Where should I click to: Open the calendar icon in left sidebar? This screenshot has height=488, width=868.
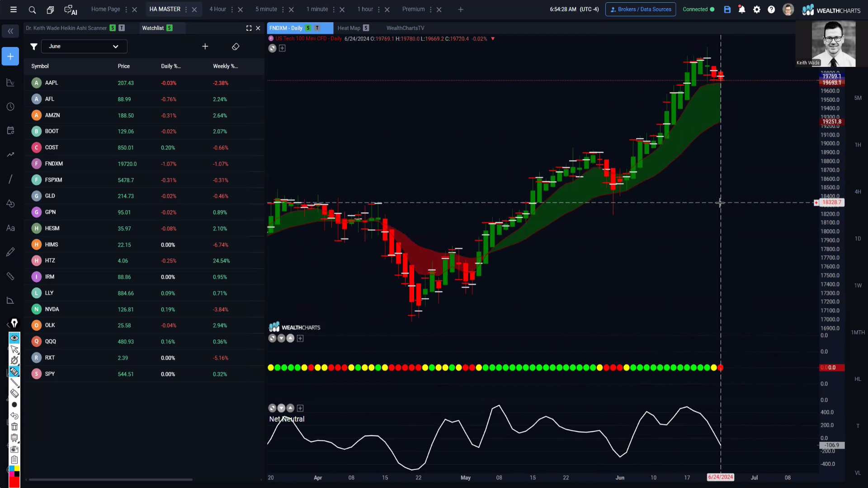[10, 131]
